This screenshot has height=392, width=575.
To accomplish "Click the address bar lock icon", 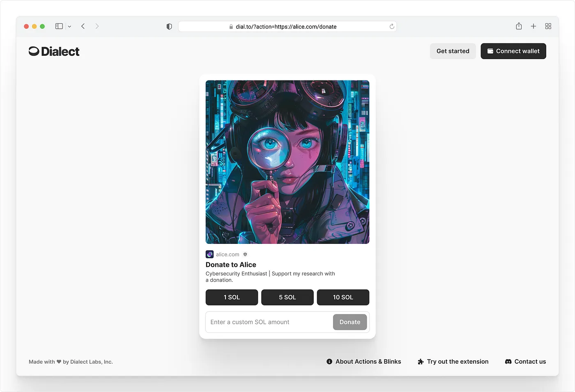I will pos(231,27).
